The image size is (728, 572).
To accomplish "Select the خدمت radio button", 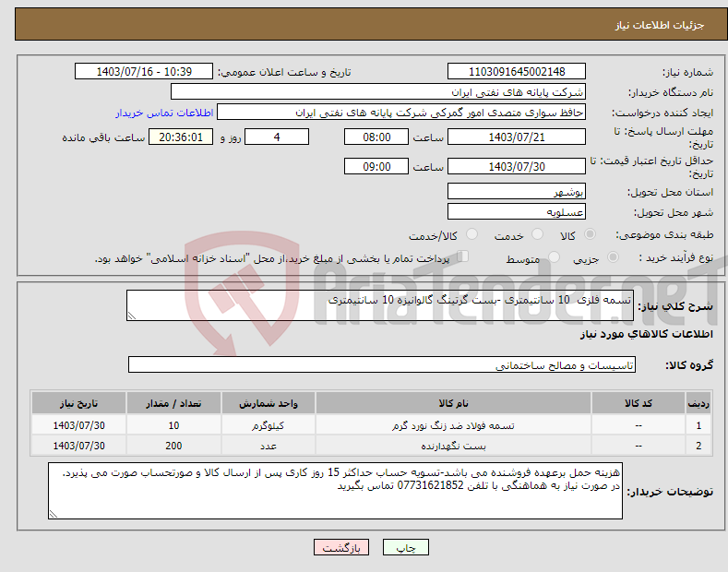I will (x=537, y=234).
